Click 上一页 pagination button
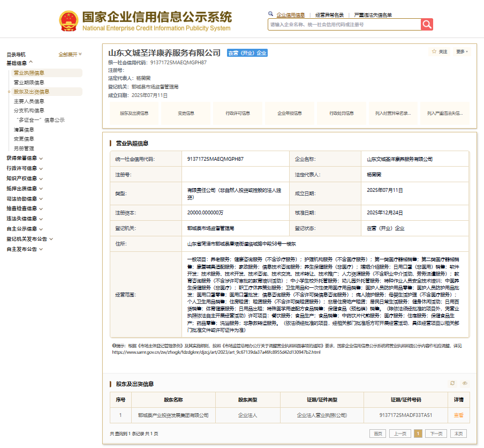484x448 pixels. [400, 434]
